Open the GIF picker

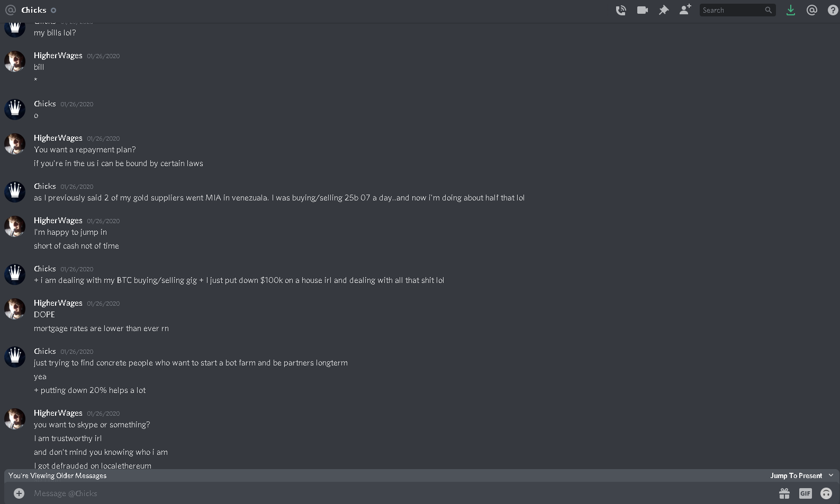805,493
